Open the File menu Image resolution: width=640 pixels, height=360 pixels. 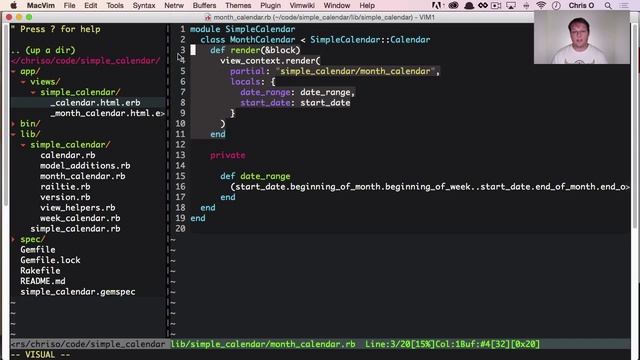(x=69, y=5)
